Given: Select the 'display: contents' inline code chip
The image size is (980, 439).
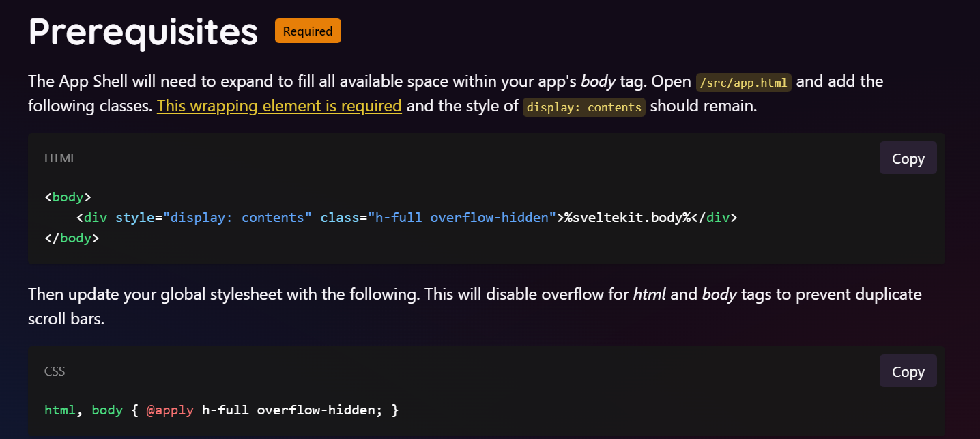Looking at the screenshot, I should 583,107.
